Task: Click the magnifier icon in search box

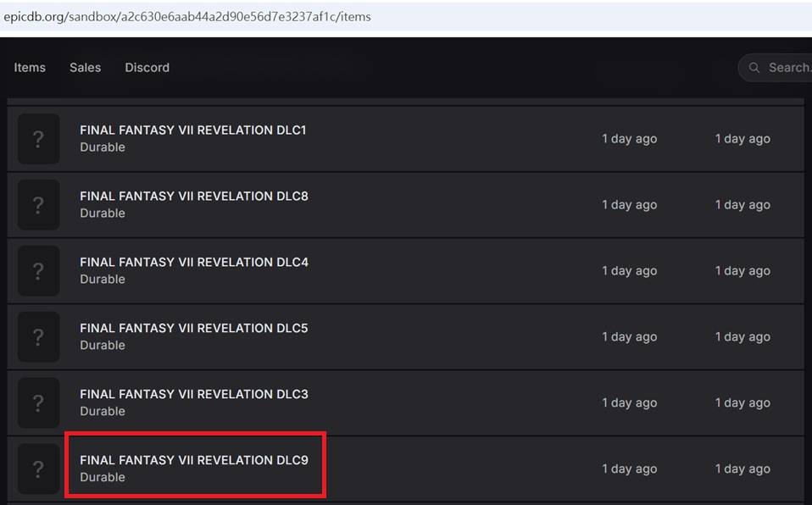Action: (754, 68)
